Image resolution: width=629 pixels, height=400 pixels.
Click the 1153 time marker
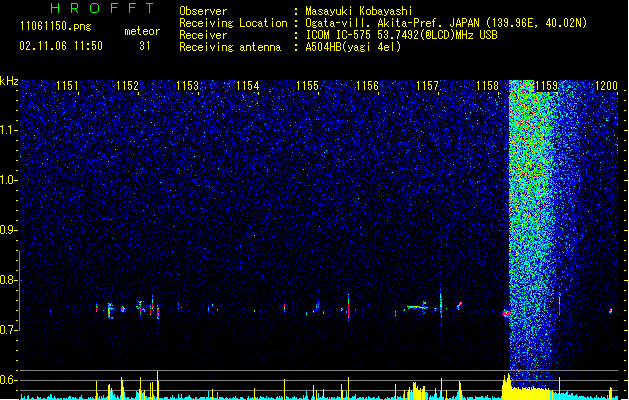click(187, 86)
